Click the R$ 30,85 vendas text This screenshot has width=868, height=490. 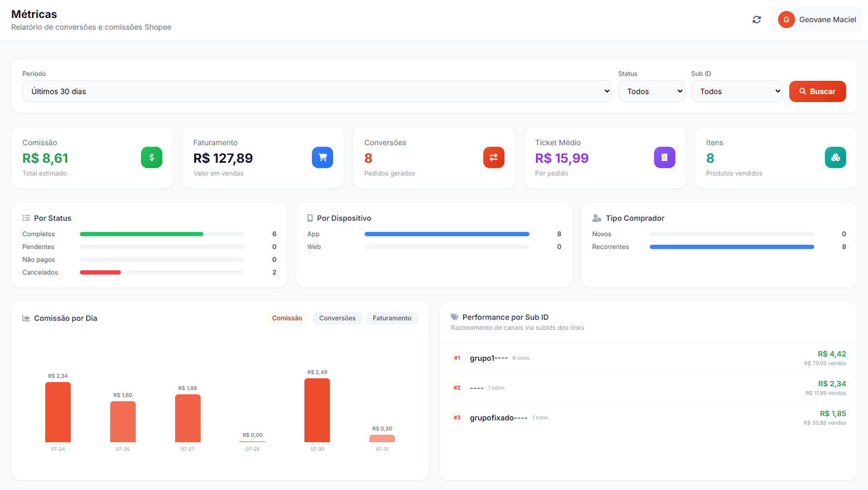(x=825, y=423)
